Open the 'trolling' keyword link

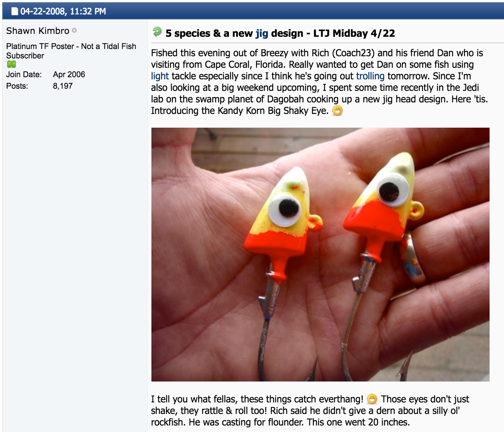pyautogui.click(x=370, y=76)
